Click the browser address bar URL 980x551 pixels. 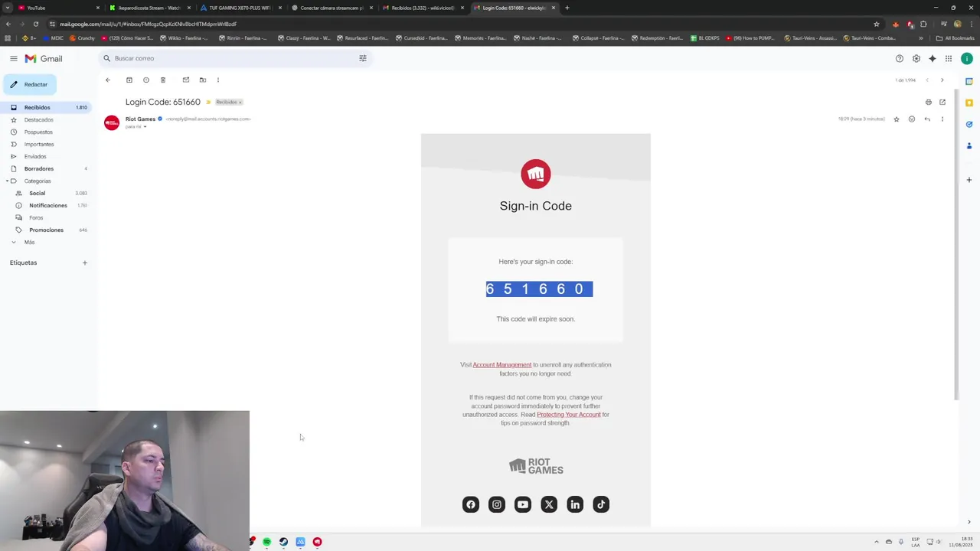(149, 24)
